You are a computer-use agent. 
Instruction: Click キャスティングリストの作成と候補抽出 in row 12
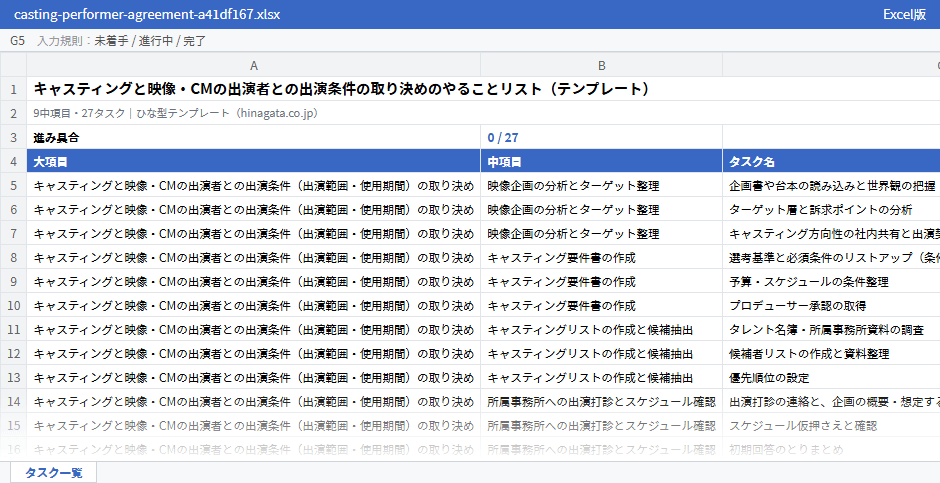(590, 354)
